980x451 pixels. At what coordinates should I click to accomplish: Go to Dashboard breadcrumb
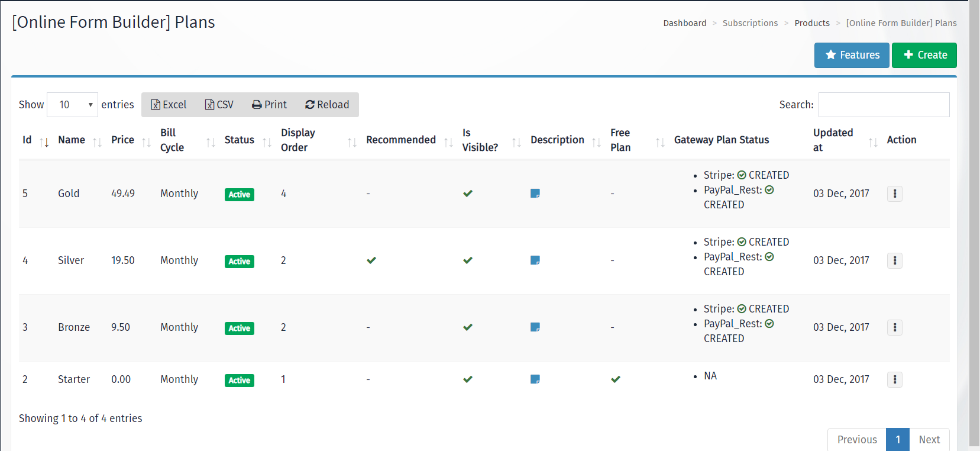pyautogui.click(x=685, y=23)
